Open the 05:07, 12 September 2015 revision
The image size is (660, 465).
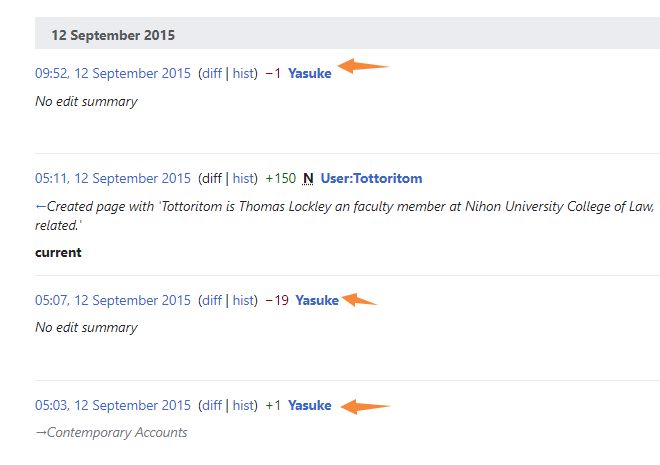tap(112, 300)
